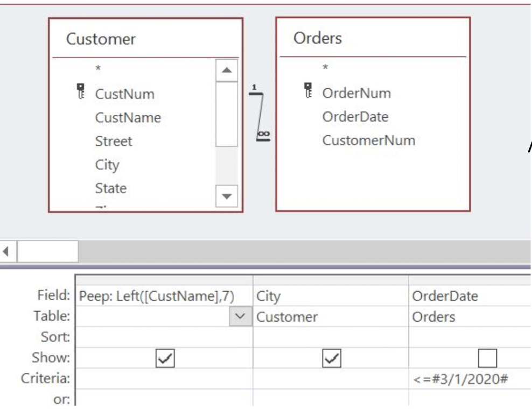Select the relationship join line between tables
This screenshot has width=532, height=410.
(260, 114)
